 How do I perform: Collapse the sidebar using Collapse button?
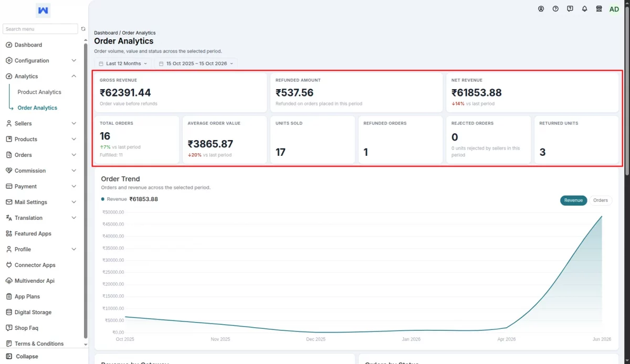pyautogui.click(x=22, y=357)
